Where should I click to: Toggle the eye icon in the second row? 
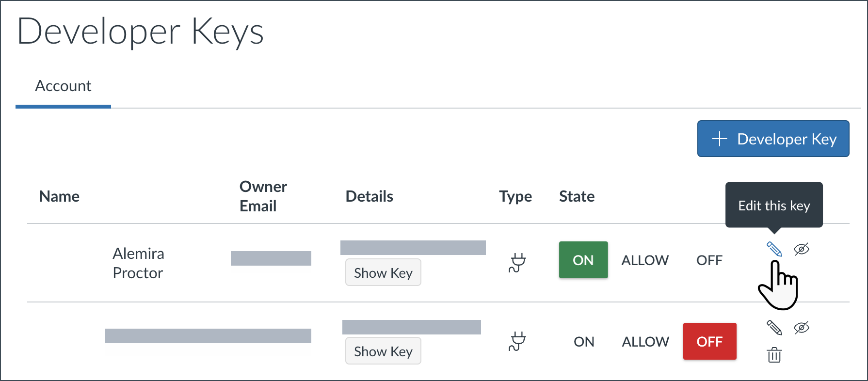coord(802,328)
